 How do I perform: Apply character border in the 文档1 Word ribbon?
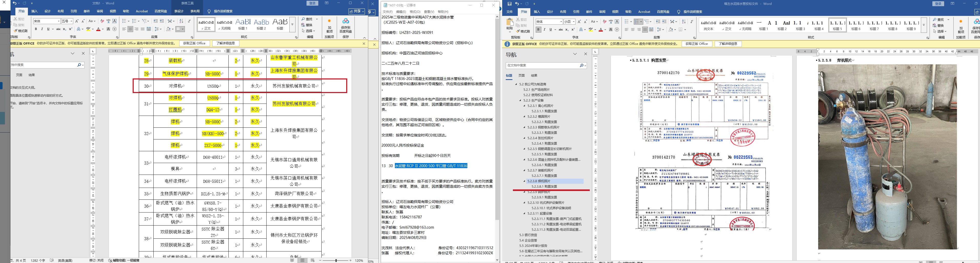coord(114,21)
